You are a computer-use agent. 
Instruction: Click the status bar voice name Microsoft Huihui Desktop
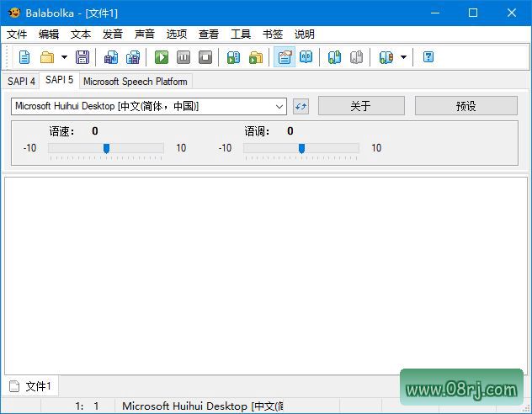[202, 406]
